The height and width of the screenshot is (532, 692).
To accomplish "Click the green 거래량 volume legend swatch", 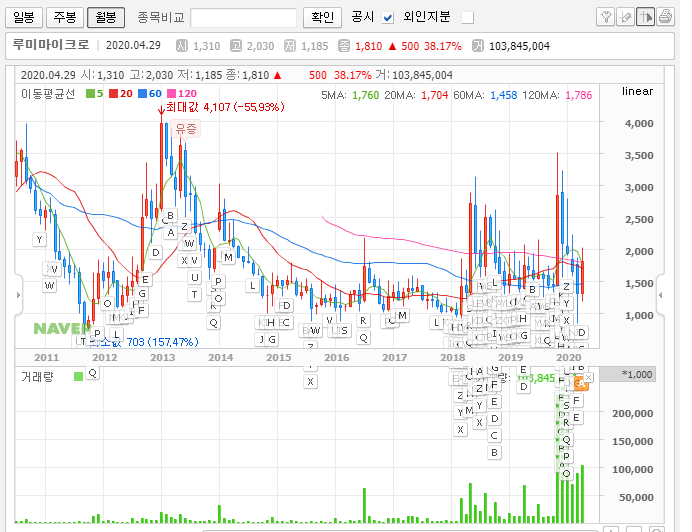I will pyautogui.click(x=79, y=377).
